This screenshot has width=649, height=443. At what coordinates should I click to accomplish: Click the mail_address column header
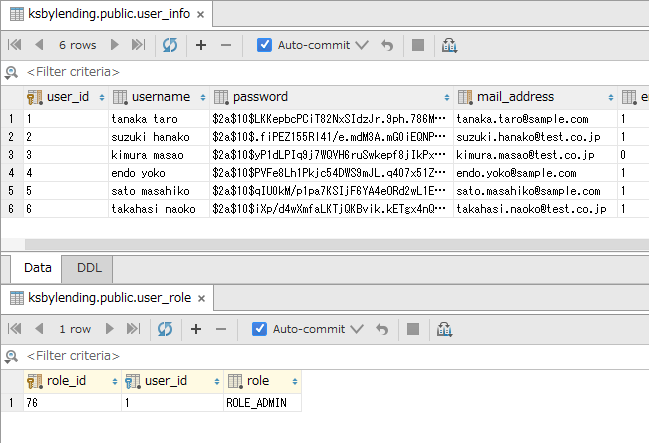[x=535, y=97]
